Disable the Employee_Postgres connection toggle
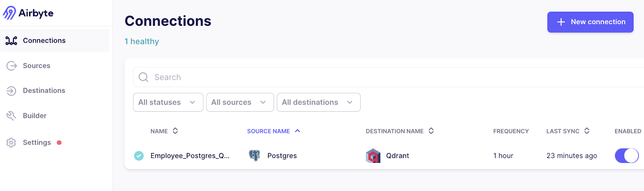This screenshot has width=644, height=191. pyautogui.click(x=627, y=156)
